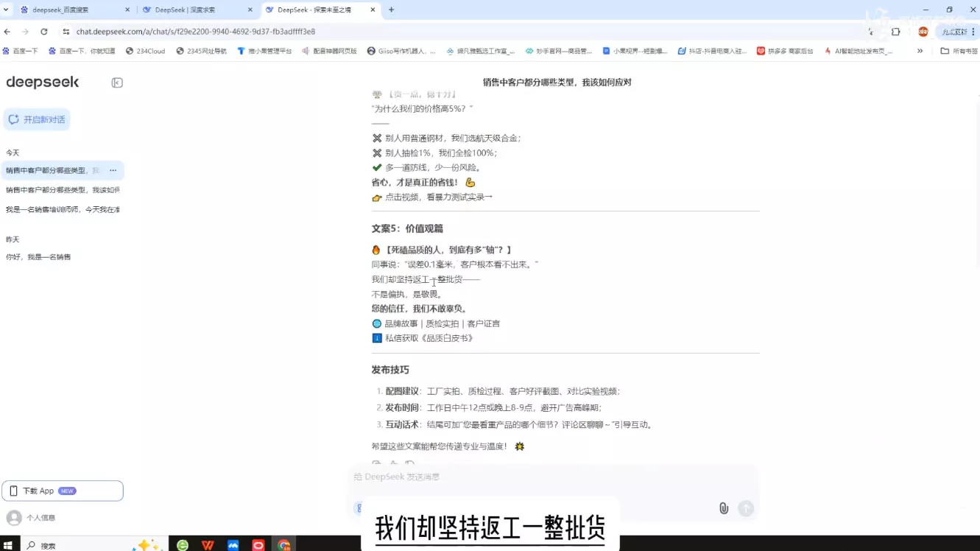The height and width of the screenshot is (551, 980).
Task: Like the response with thumbs-up icon
Action: click(393, 463)
